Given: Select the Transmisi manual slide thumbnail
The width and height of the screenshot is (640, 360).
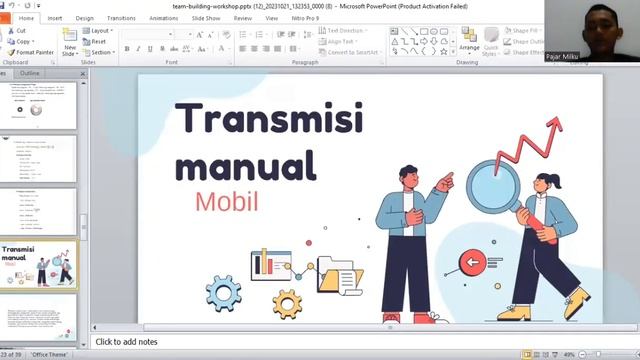Looking at the screenshot, I should click(x=38, y=265).
